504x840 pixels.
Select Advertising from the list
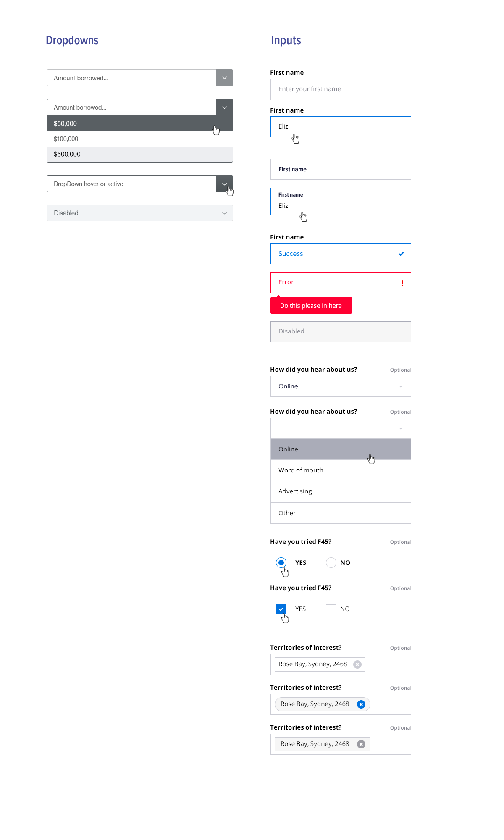(x=341, y=492)
